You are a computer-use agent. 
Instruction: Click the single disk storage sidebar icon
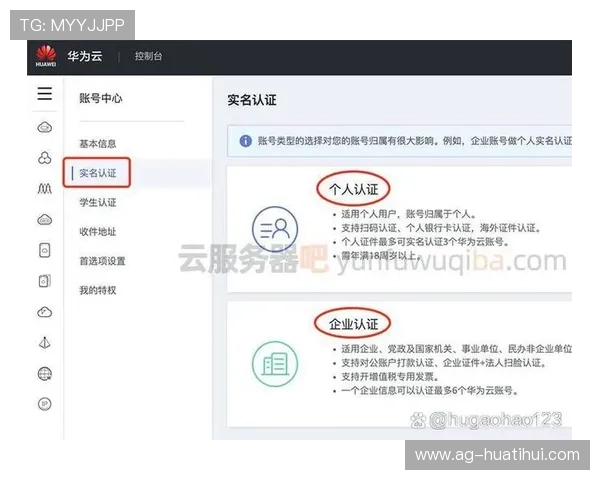[45, 250]
